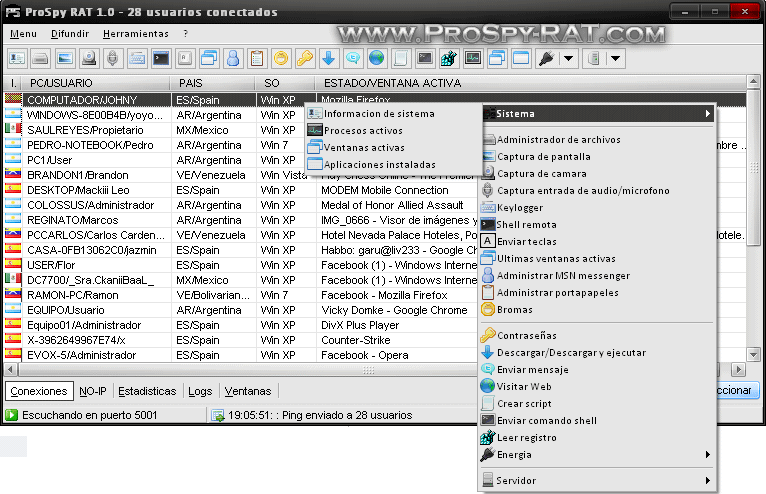Select Informacion de sistema from submenu
Viewport: 766px width, 494px height.
pos(393,114)
